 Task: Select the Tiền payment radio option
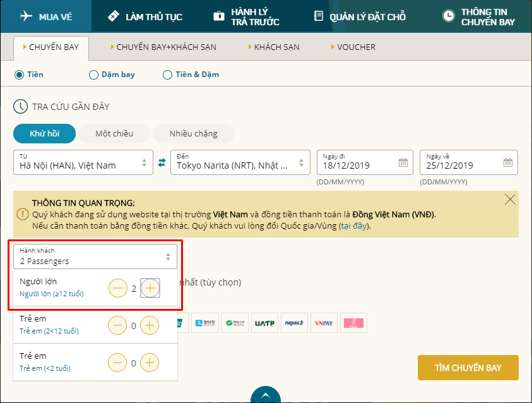[x=20, y=75]
